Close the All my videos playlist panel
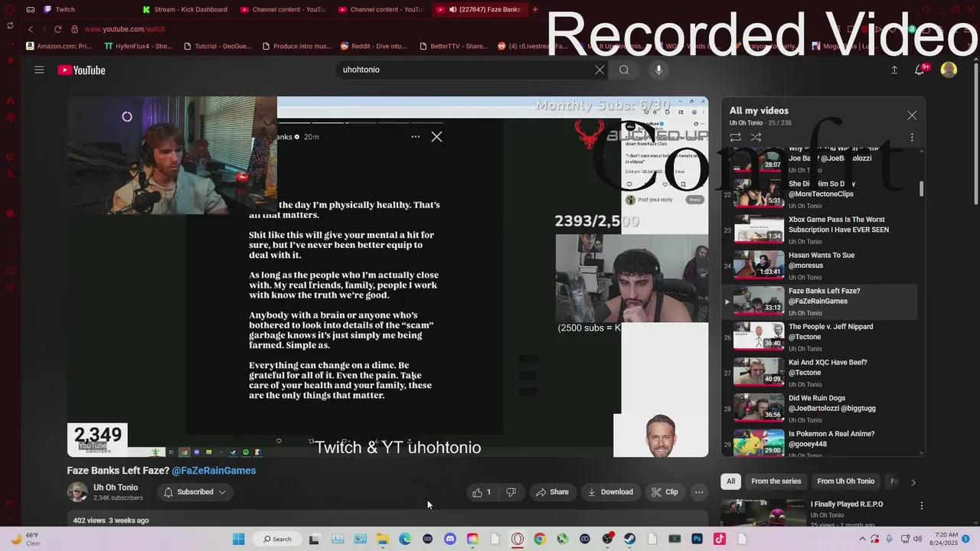Image resolution: width=980 pixels, height=551 pixels. tap(912, 116)
